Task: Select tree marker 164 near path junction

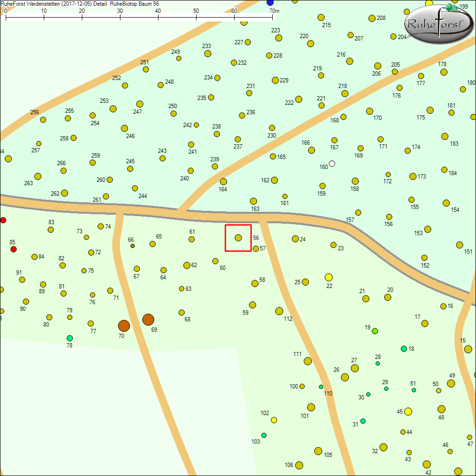Action: pos(223,181)
